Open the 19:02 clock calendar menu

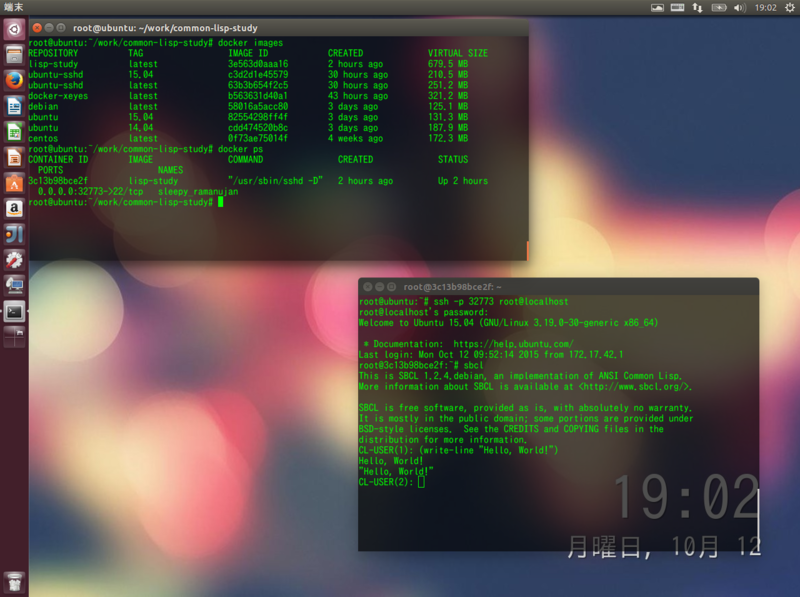pos(765,7)
